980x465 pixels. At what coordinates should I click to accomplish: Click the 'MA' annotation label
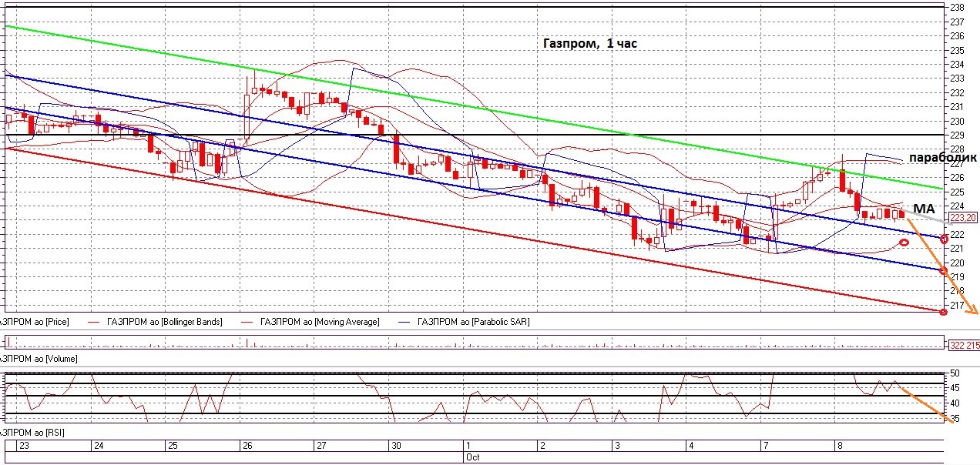coord(924,209)
